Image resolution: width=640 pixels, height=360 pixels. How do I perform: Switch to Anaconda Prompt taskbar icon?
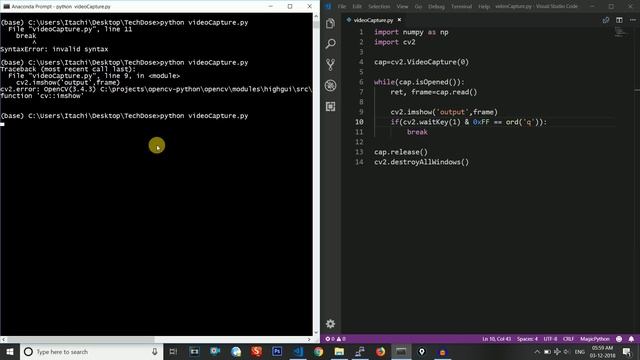pos(401,351)
